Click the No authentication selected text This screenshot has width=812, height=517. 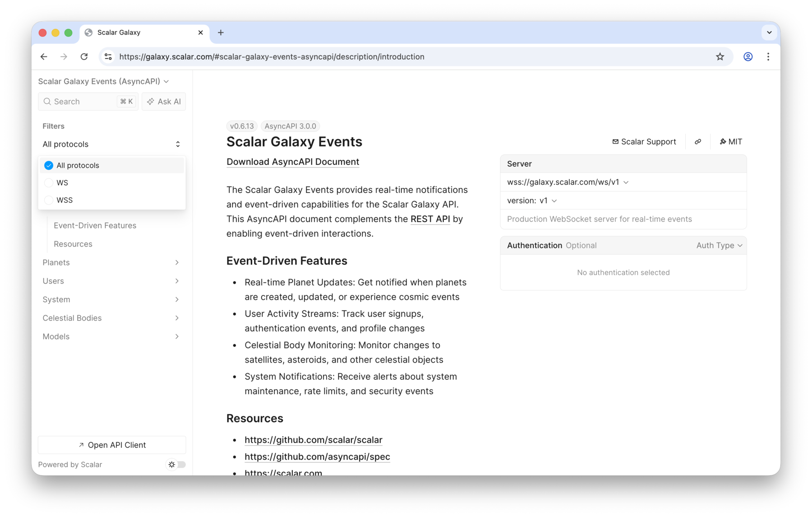623,272
